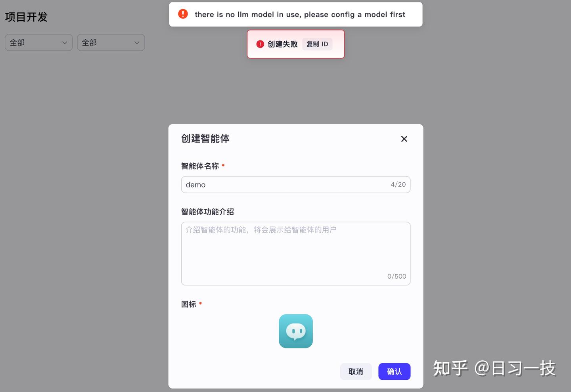This screenshot has width=571, height=392.
Task: Click the 智能体功能介绍 field label
Action: tap(207, 212)
